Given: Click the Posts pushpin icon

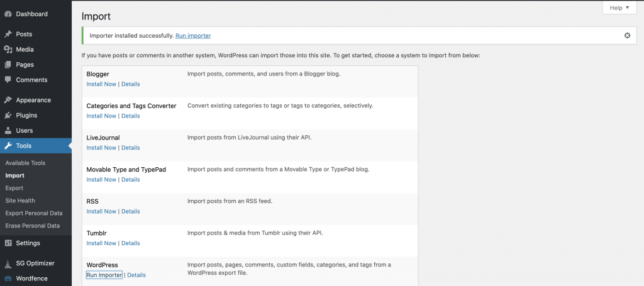Looking at the screenshot, I should tap(8, 34).
